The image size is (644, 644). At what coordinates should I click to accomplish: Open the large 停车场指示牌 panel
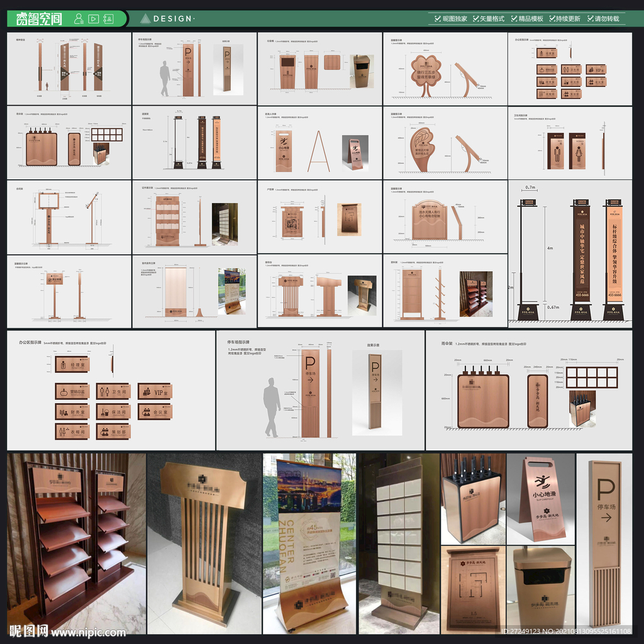[x=320, y=391]
